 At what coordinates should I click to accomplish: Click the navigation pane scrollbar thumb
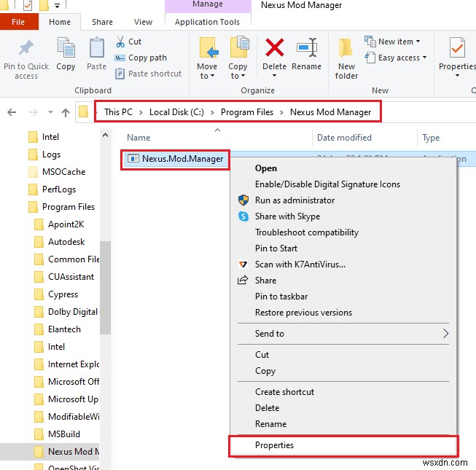point(105,287)
